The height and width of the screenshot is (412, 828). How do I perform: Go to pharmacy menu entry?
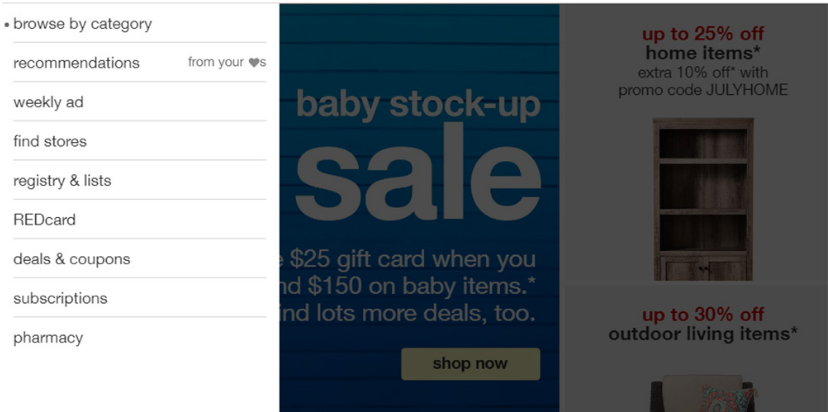[x=48, y=338]
